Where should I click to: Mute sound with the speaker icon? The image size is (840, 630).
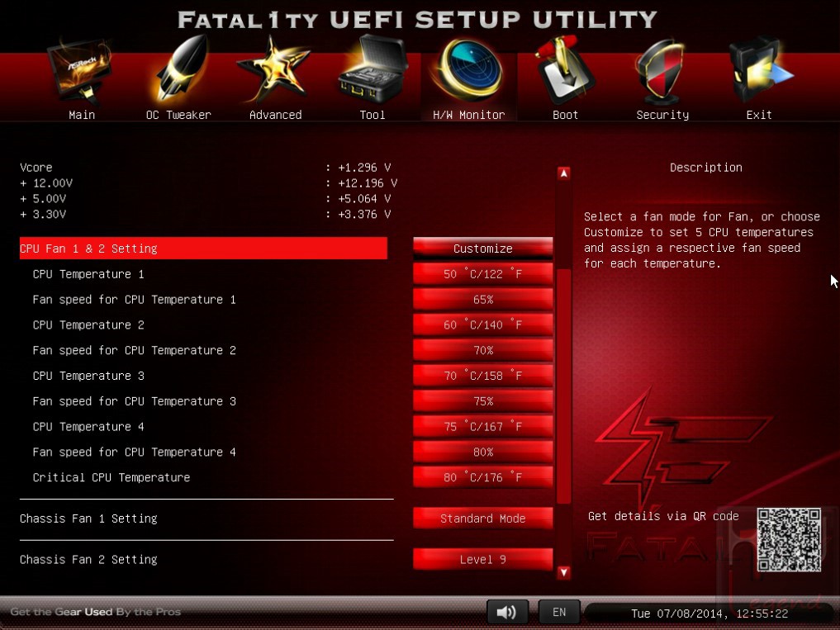[507, 612]
